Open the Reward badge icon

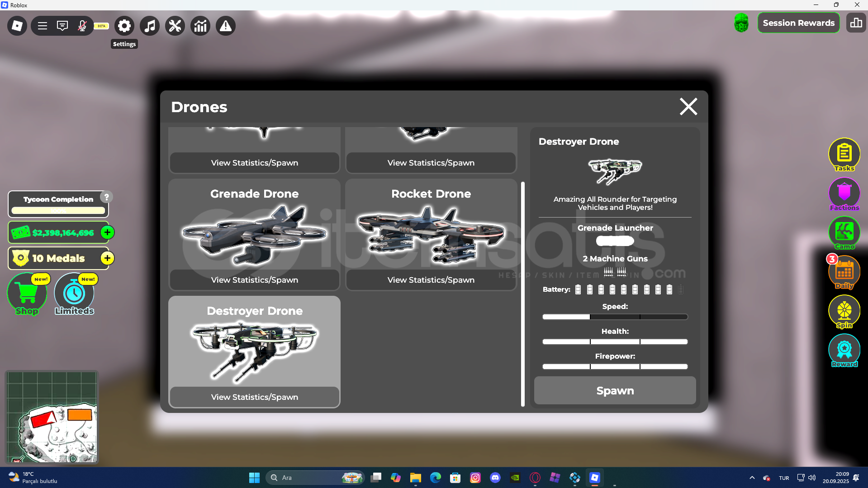tap(844, 351)
